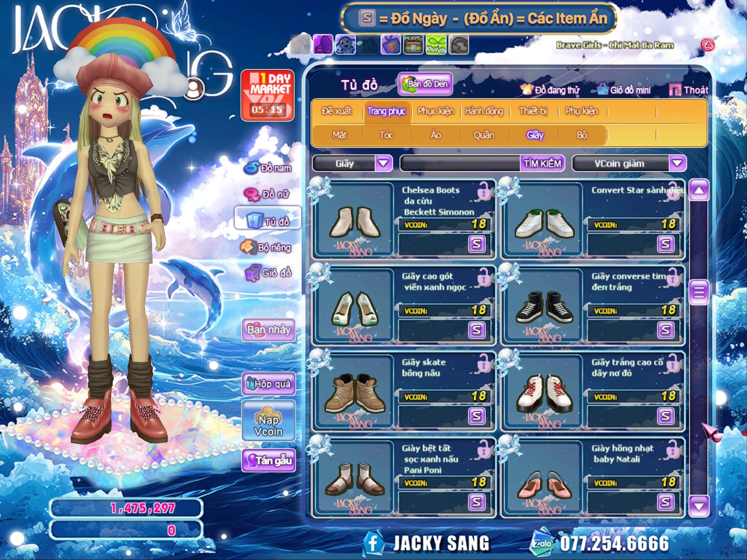Select the Quần subcategory

484,135
